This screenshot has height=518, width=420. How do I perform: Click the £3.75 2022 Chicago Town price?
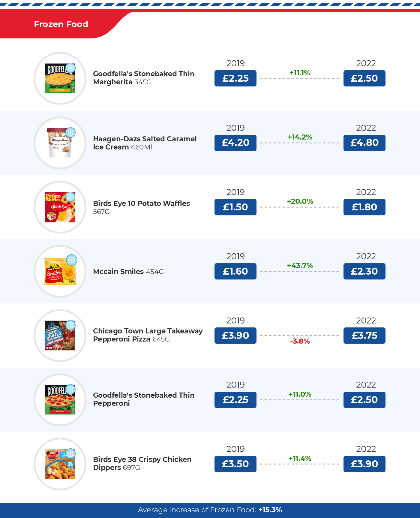(x=364, y=336)
